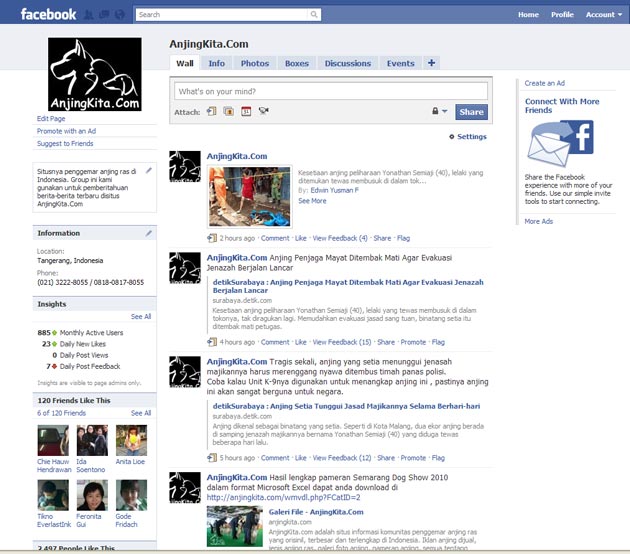This screenshot has height=554, width=630.
Task: Open friend requests icon in top bar
Action: pos(90,15)
